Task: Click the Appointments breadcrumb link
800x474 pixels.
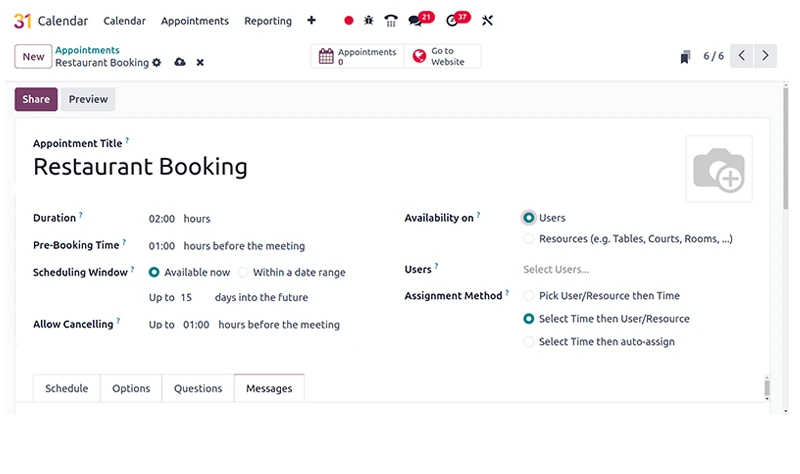Action: 87,50
